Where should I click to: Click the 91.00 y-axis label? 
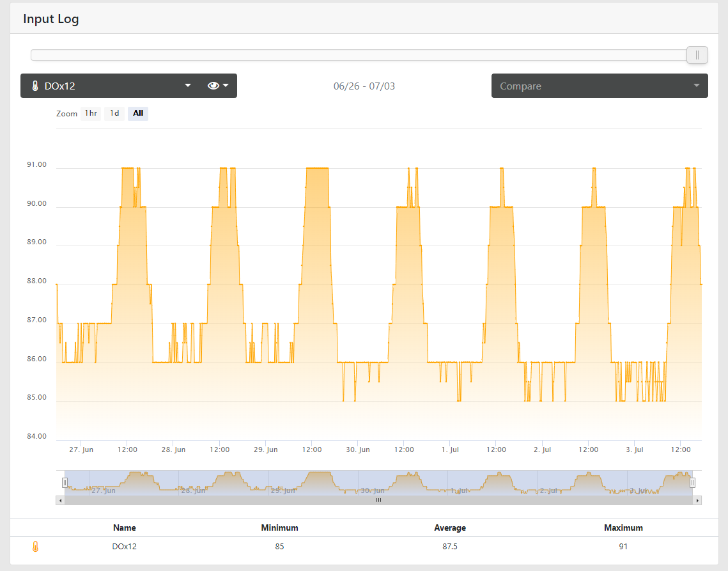tap(36, 164)
